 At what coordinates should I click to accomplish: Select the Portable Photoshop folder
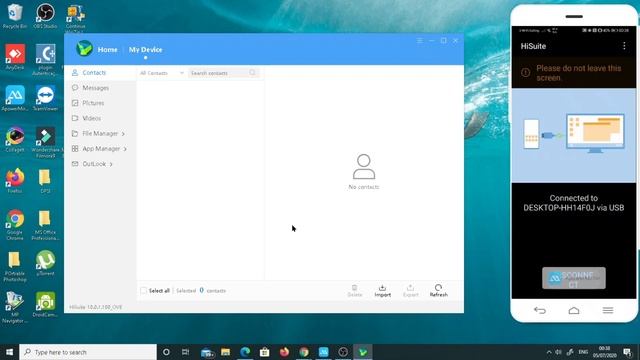point(15,267)
